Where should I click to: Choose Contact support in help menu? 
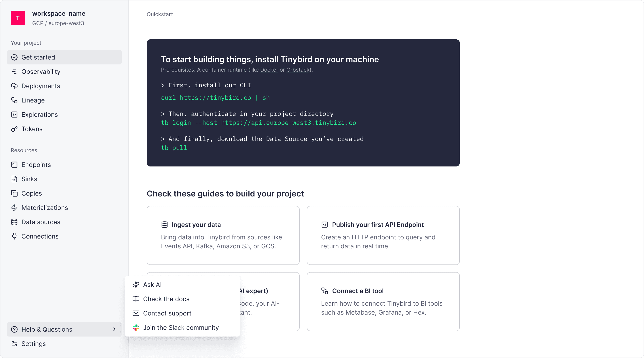[167, 313]
